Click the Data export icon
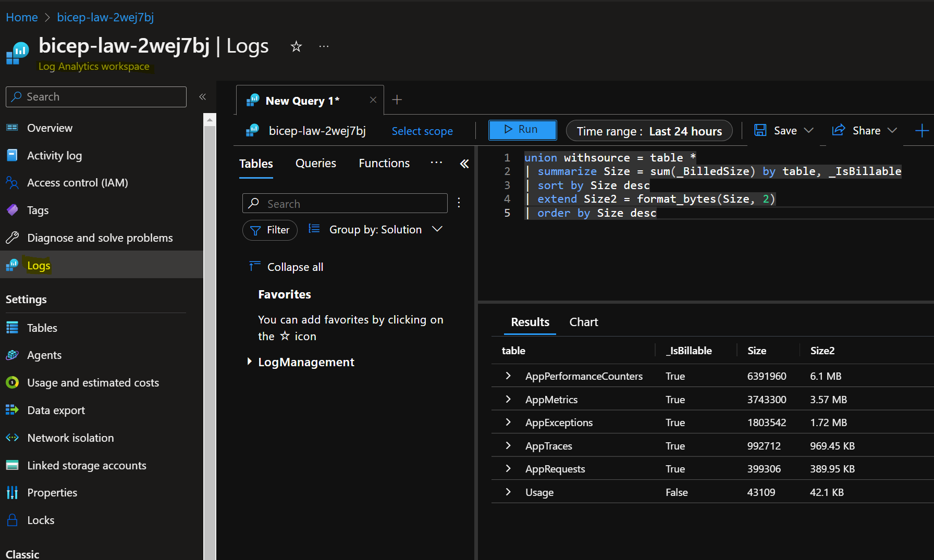The width and height of the screenshot is (934, 560). click(x=12, y=410)
